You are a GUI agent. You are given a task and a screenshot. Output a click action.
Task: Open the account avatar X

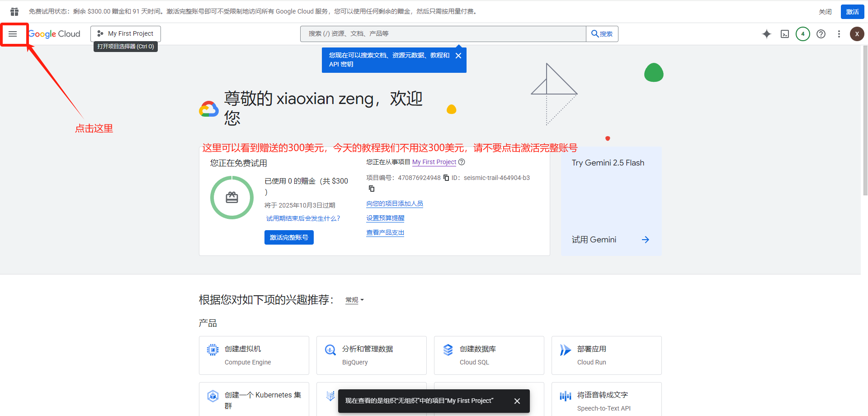click(x=857, y=34)
